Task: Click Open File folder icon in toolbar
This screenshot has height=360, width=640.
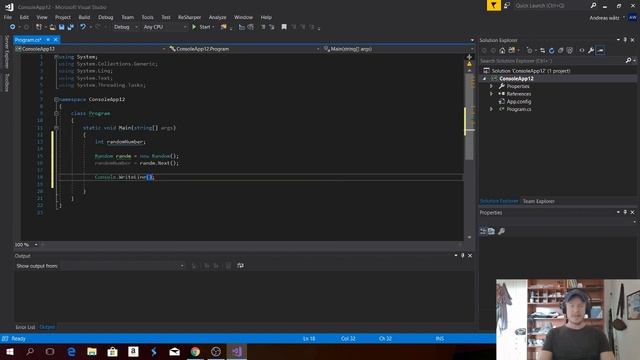Action: pos(52,27)
